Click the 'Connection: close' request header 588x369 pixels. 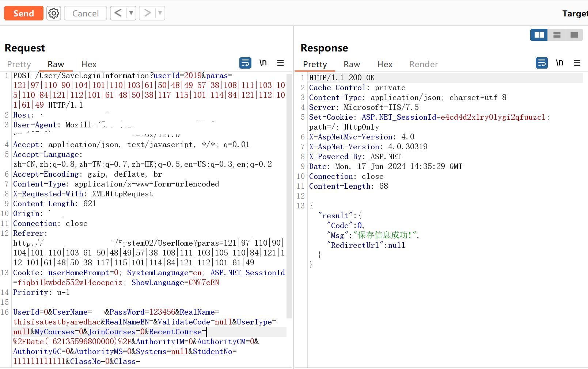[x=50, y=223]
